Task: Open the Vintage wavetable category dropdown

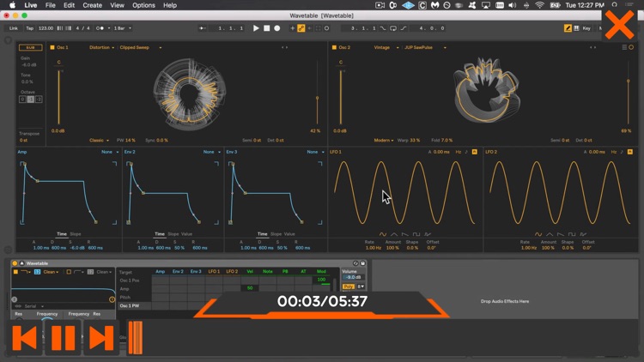Action: (386, 48)
